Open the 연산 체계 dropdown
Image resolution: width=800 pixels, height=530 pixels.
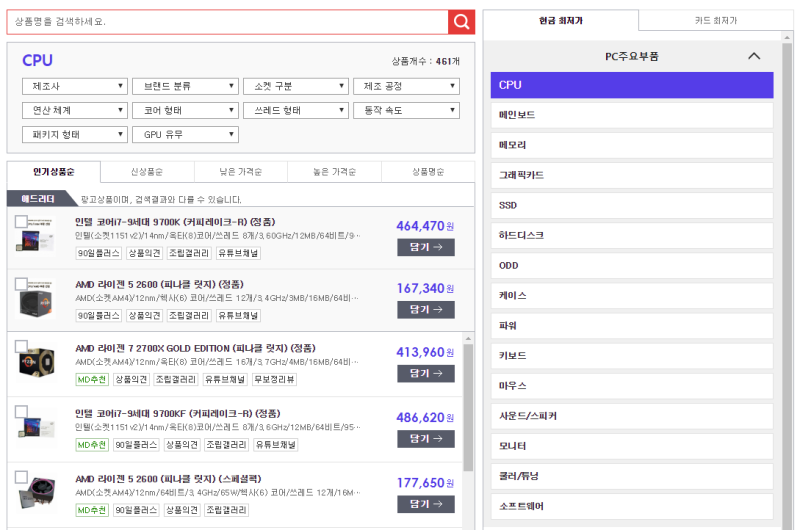74,110
